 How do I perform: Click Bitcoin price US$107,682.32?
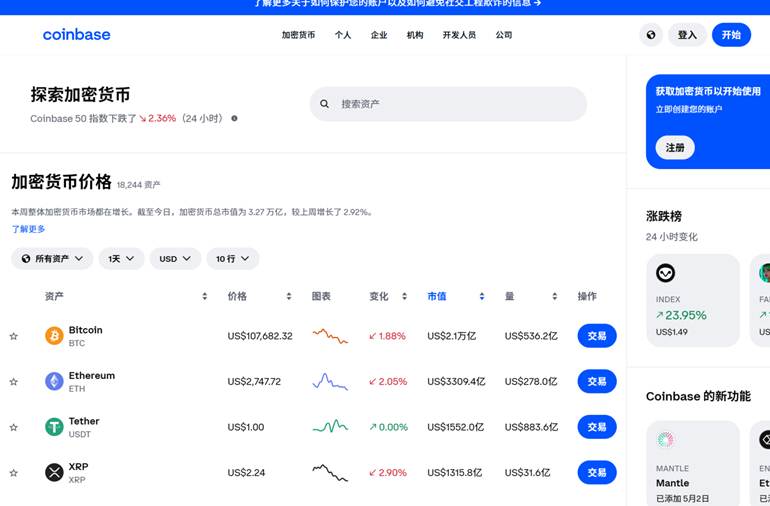(x=260, y=336)
